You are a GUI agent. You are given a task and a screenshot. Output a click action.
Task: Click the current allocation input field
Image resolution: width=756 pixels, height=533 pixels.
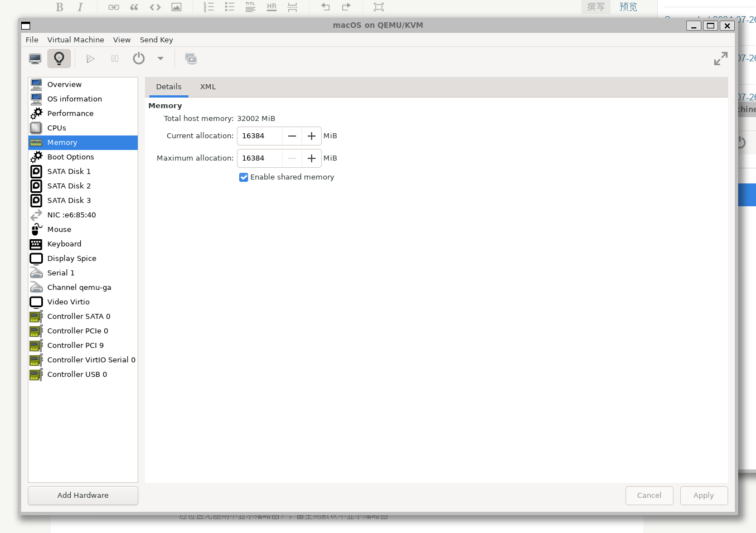(x=260, y=136)
